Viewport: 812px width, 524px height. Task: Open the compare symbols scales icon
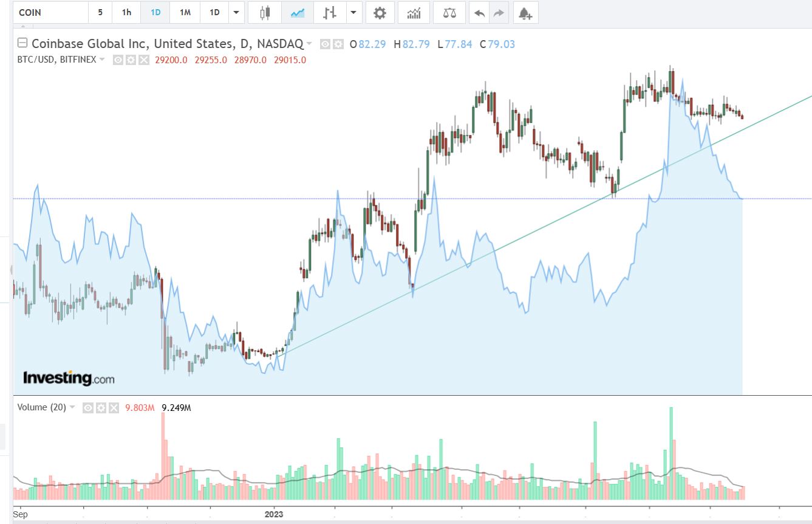(449, 13)
